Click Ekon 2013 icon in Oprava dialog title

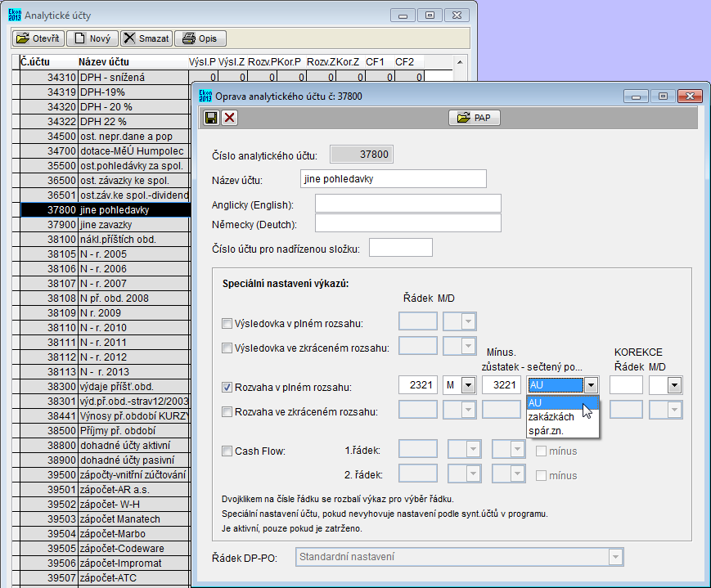click(205, 96)
